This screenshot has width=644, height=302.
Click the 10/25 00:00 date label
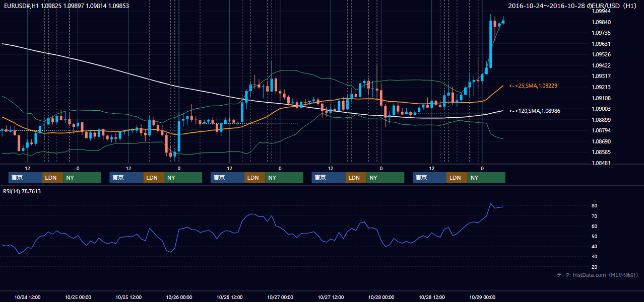pos(78,297)
